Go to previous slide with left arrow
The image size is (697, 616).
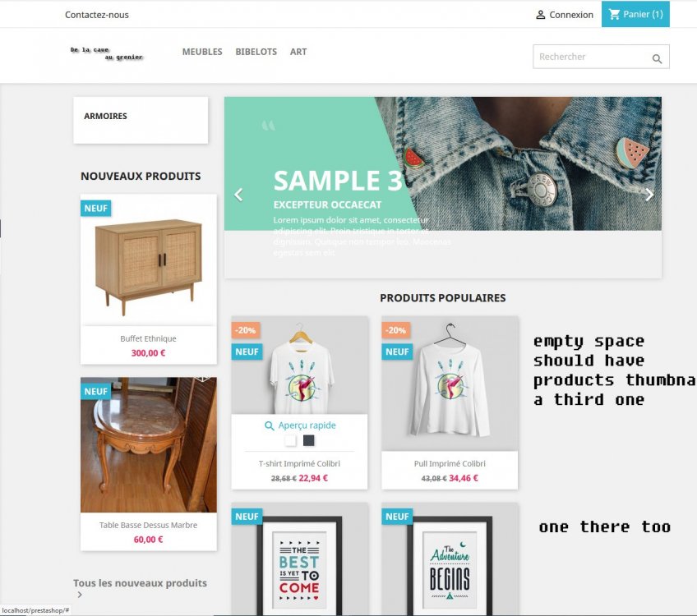click(238, 195)
